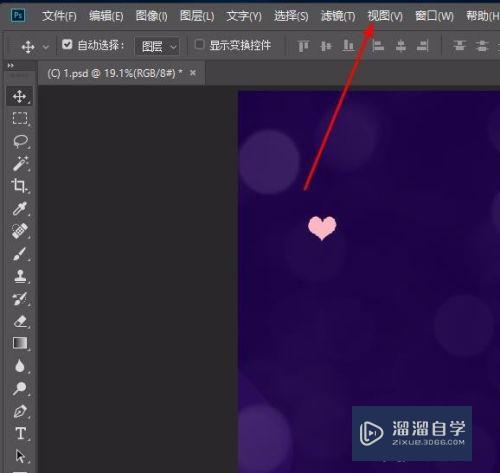Select the Lasso tool
The height and width of the screenshot is (473, 500).
[20, 141]
